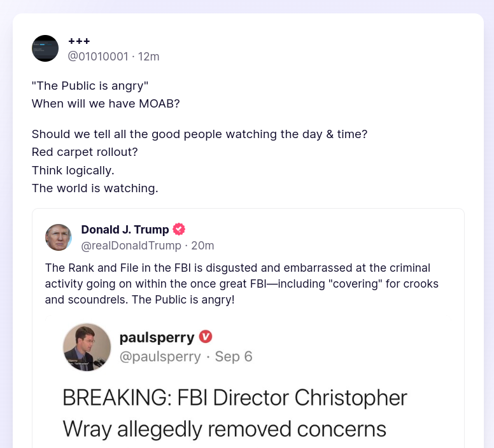494x448 pixels.
Task: Click the paulsperry profile photo
Action: click(x=87, y=347)
